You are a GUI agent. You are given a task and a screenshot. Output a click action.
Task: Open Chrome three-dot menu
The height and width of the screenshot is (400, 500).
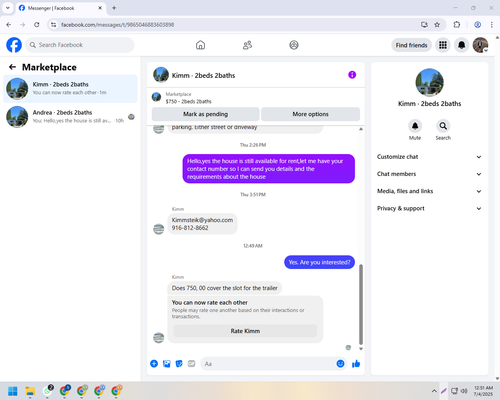point(492,25)
